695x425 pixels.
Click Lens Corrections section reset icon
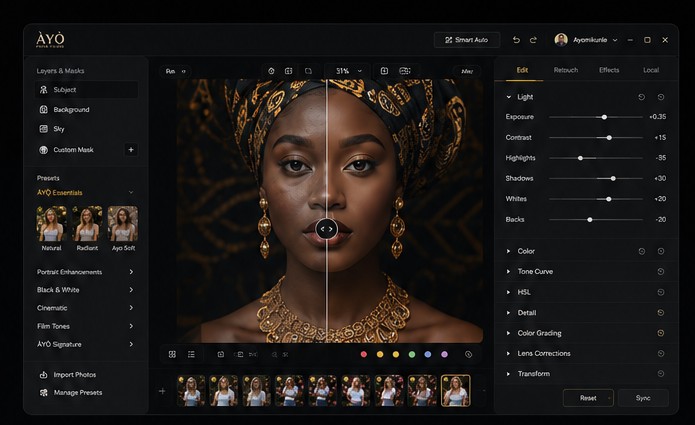click(x=660, y=354)
